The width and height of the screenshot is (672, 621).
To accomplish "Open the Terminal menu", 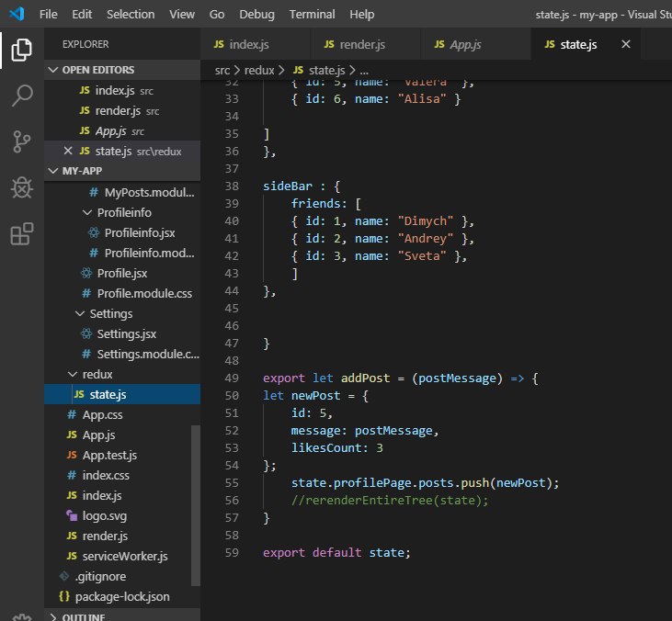I will [312, 15].
